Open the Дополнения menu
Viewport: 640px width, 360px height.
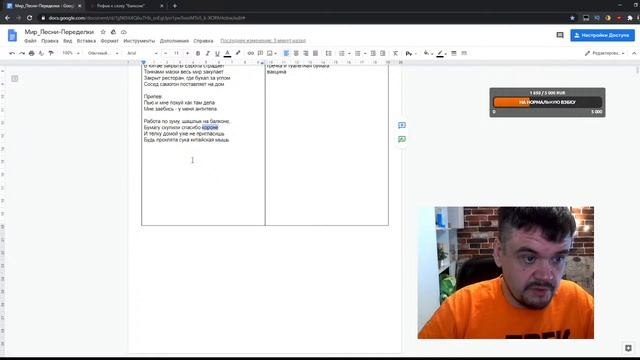[x=174, y=41]
